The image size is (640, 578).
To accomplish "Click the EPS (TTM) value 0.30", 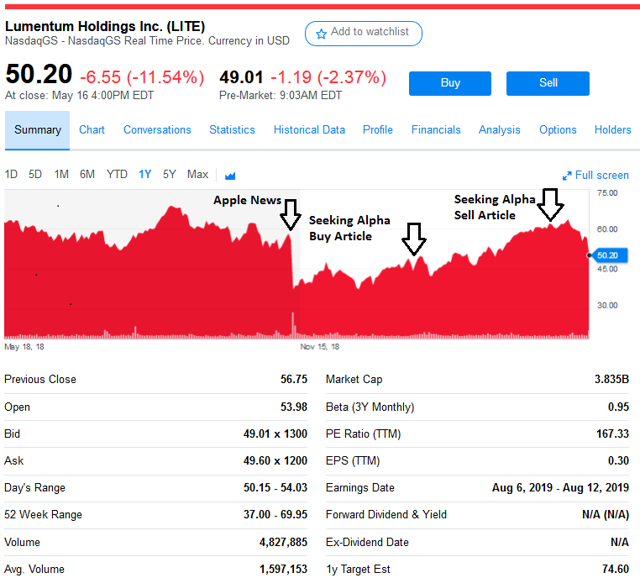I will [618, 461].
